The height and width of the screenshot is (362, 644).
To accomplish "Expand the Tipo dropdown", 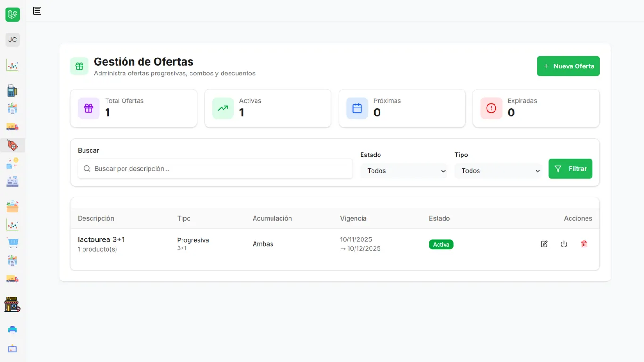I will [x=498, y=171].
